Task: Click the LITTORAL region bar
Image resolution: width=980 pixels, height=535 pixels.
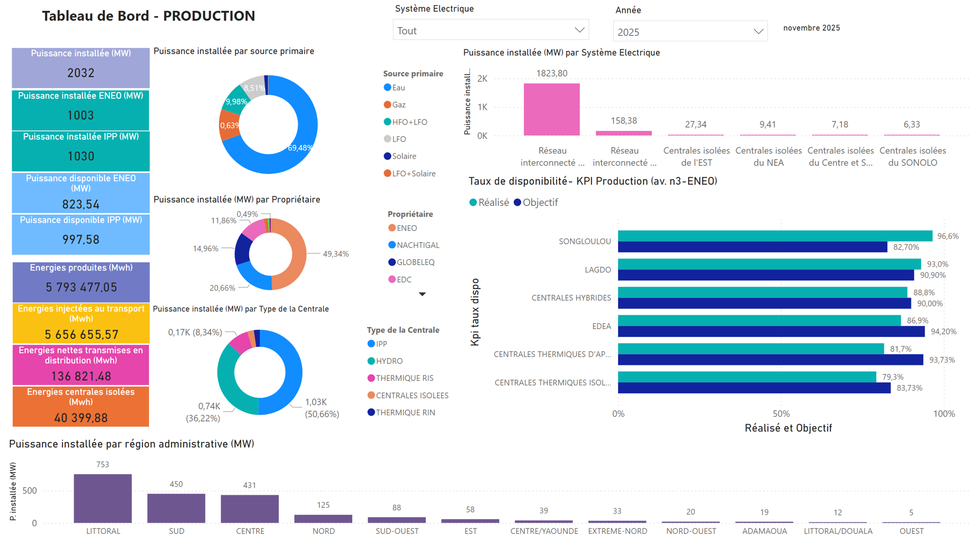Action: (102, 498)
